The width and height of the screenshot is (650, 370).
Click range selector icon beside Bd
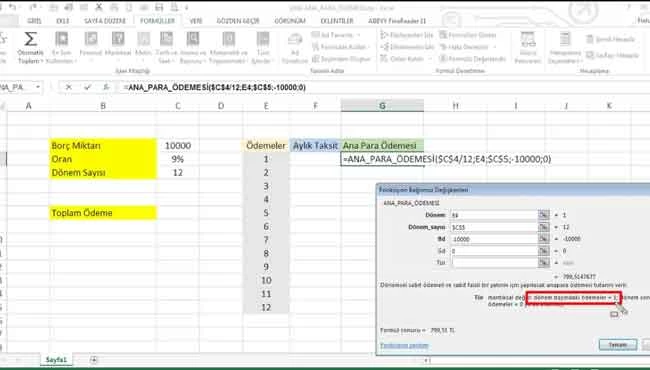(543, 239)
